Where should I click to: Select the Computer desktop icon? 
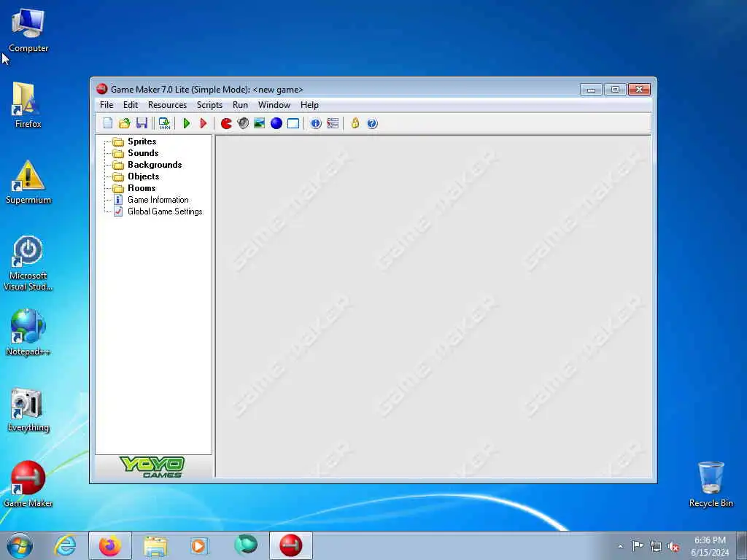(x=28, y=30)
